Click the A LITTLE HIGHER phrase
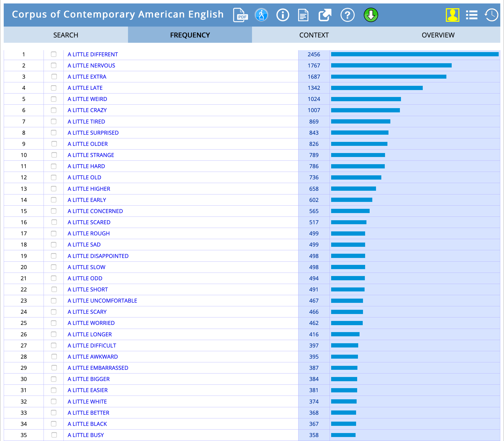 89,189
